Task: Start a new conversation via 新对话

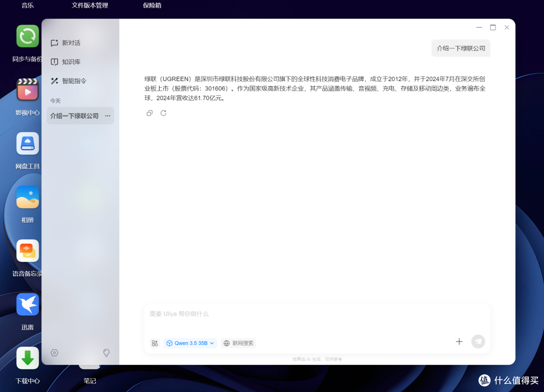Action: tap(66, 43)
